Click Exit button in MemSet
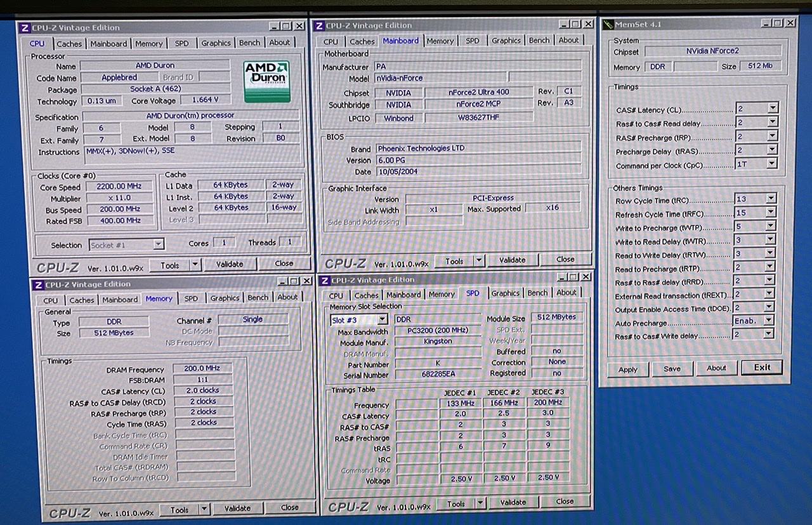Image resolution: width=812 pixels, height=525 pixels. tap(762, 368)
